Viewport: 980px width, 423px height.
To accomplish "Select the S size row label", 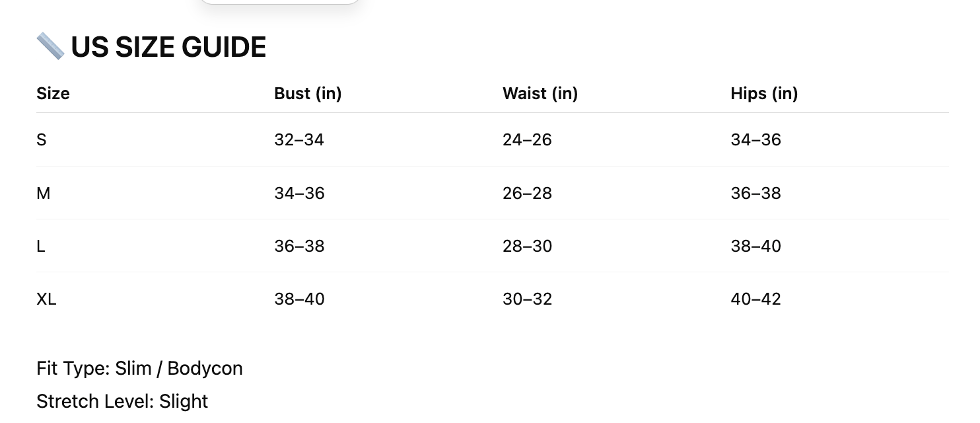I will point(42,140).
